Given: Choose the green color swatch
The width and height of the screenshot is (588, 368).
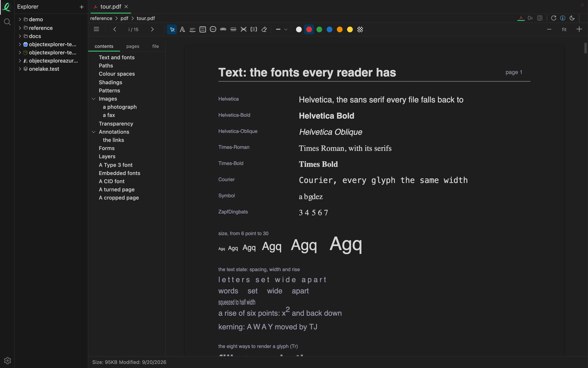Looking at the screenshot, I should tap(319, 29).
